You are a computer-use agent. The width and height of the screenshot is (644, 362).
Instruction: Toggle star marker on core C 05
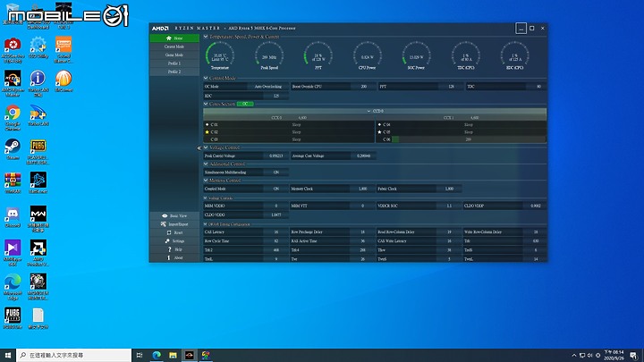pos(379,132)
